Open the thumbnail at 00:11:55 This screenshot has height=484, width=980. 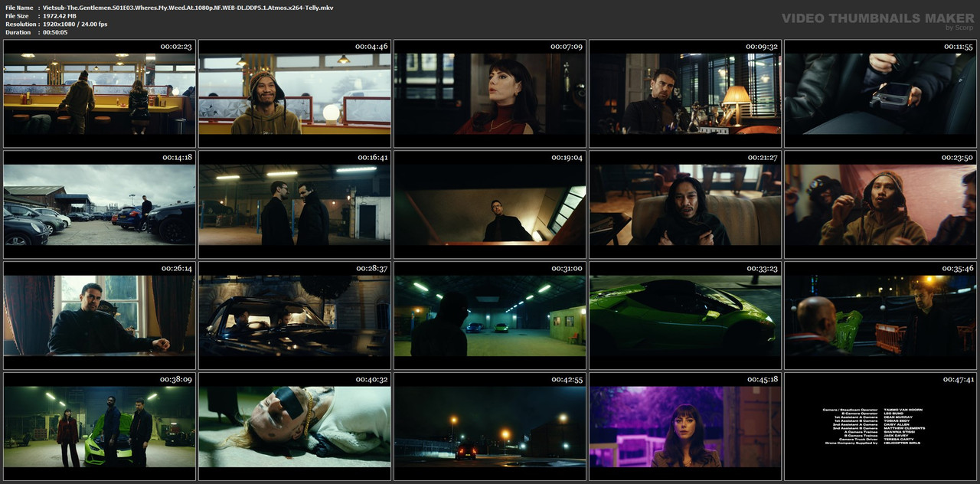pyautogui.click(x=880, y=93)
